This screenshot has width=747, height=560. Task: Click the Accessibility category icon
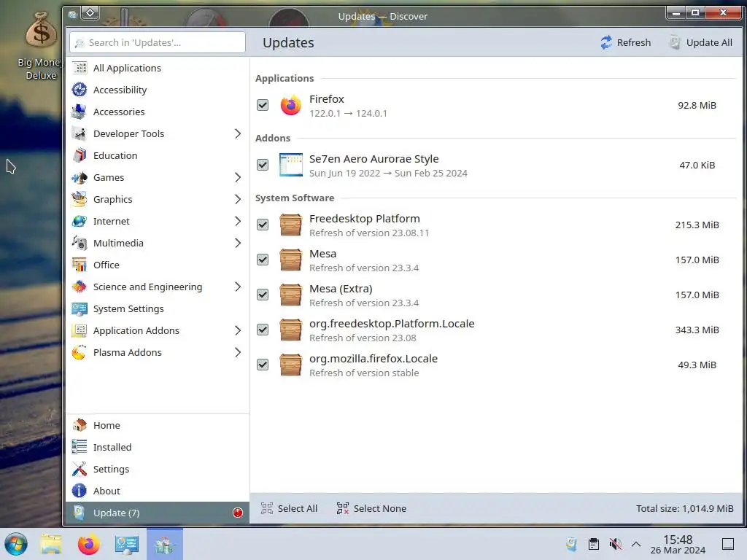coord(80,90)
